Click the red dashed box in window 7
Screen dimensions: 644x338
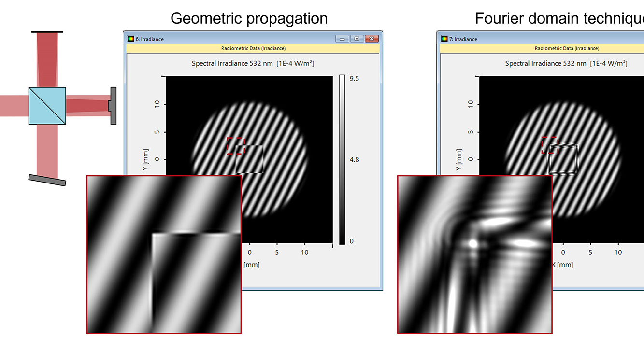pos(549,145)
